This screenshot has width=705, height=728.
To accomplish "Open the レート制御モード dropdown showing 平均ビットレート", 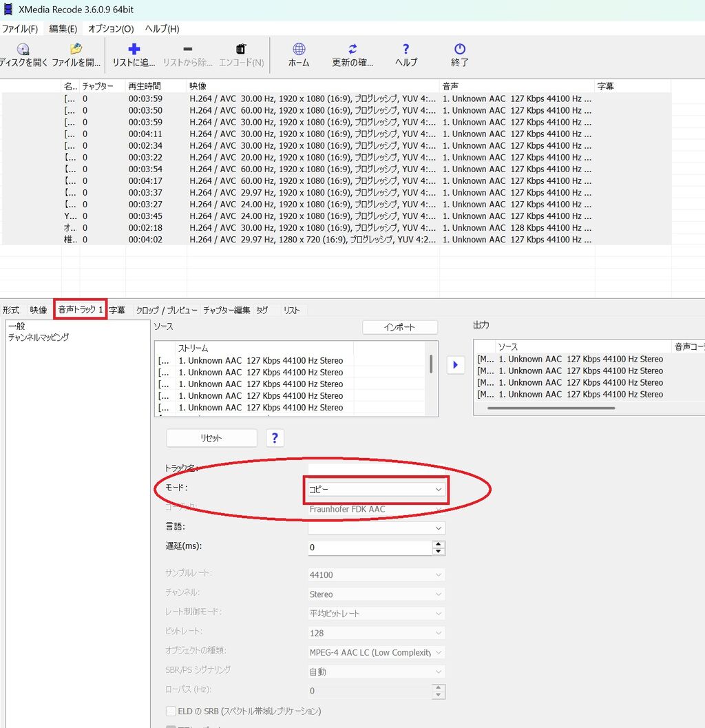I will click(377, 613).
